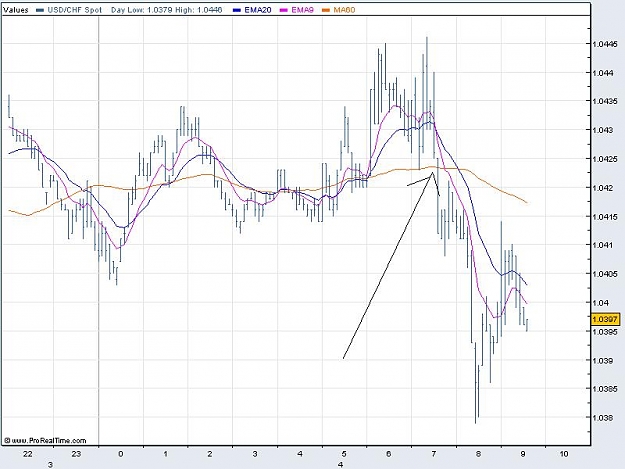Click the hour 7 time axis label

(434, 454)
